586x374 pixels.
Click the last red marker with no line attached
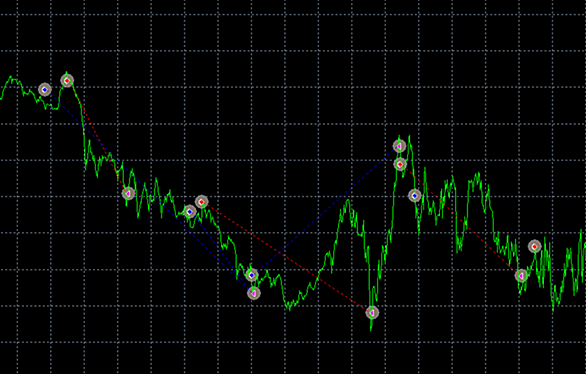(535, 246)
